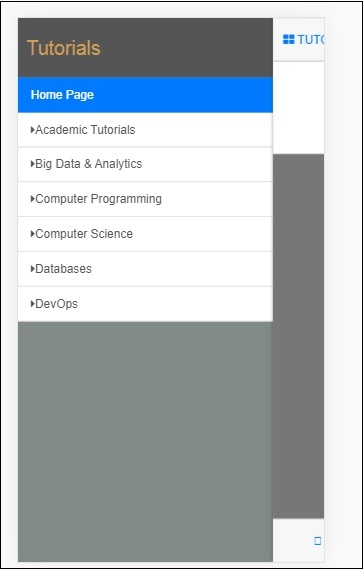363x570 pixels.
Task: Expand the Academic Tutorials arrow
Action: click(x=33, y=129)
